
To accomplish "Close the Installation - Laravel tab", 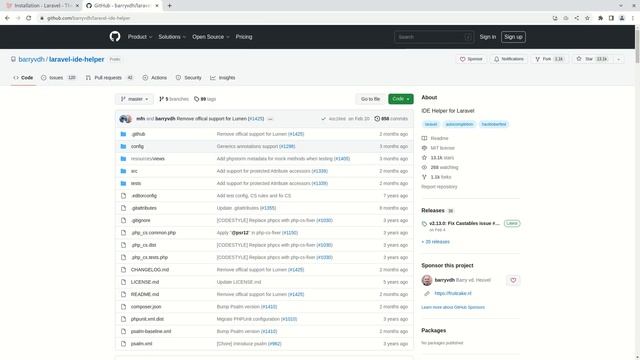I will 77,6.
